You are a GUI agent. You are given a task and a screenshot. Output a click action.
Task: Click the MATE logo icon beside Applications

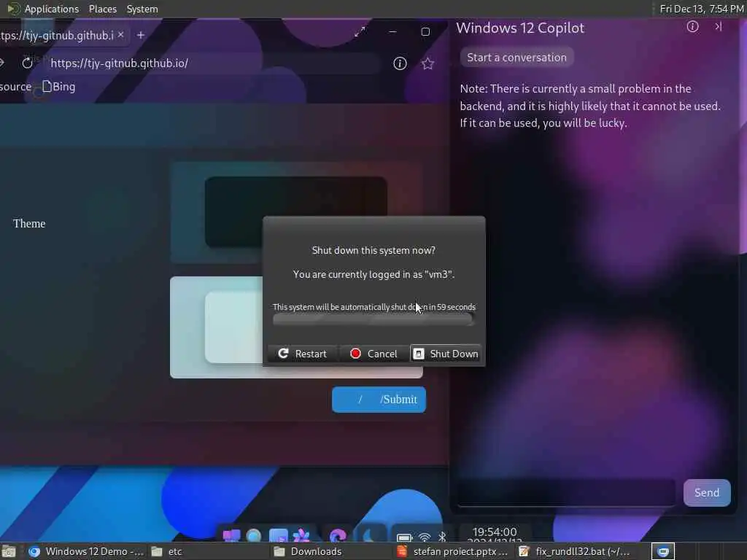(13, 9)
